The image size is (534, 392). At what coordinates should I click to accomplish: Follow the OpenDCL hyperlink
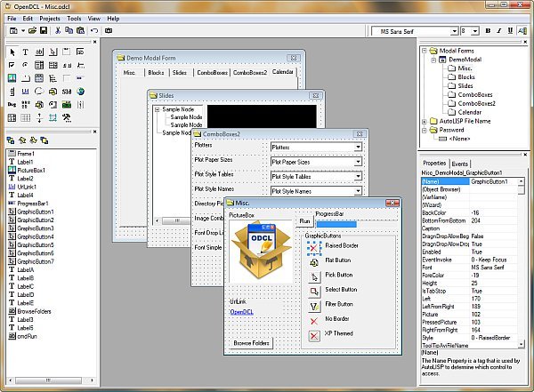(241, 312)
